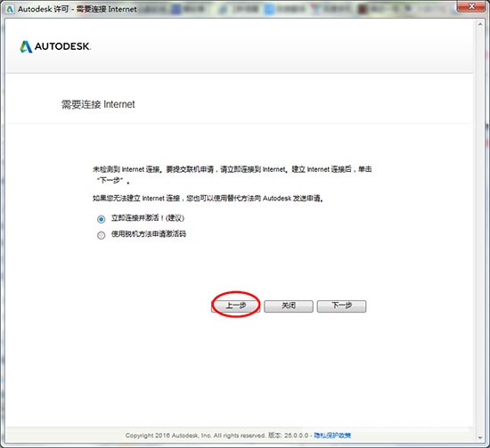The height and width of the screenshot is (448, 490).
Task: Click the heading text 需要连接 Internet
Action: [x=98, y=104]
